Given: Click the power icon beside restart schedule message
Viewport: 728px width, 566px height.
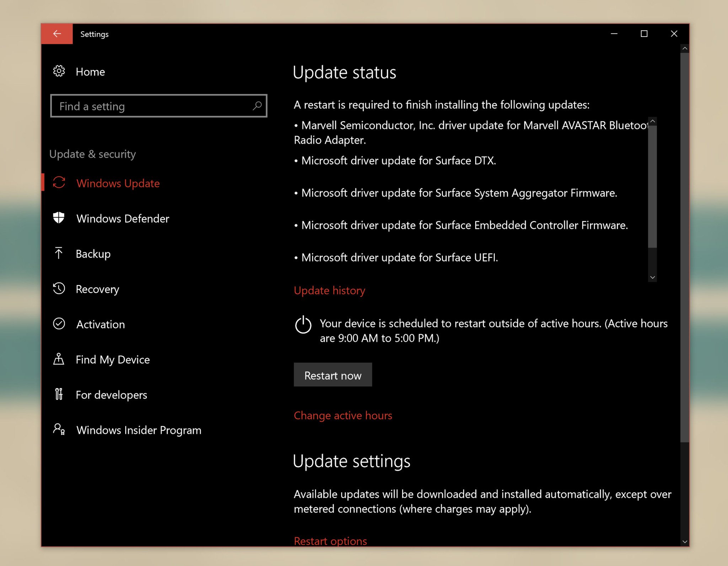Looking at the screenshot, I should (303, 324).
